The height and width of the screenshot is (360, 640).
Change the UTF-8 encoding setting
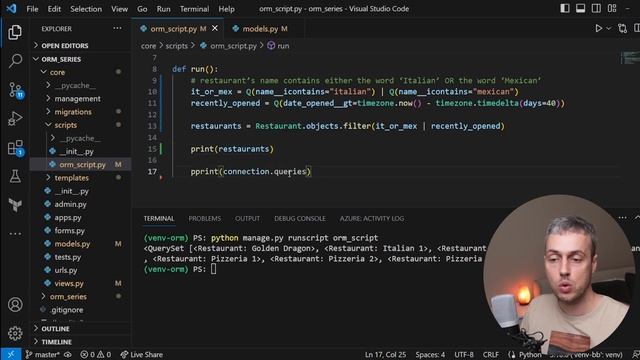tap(464, 355)
